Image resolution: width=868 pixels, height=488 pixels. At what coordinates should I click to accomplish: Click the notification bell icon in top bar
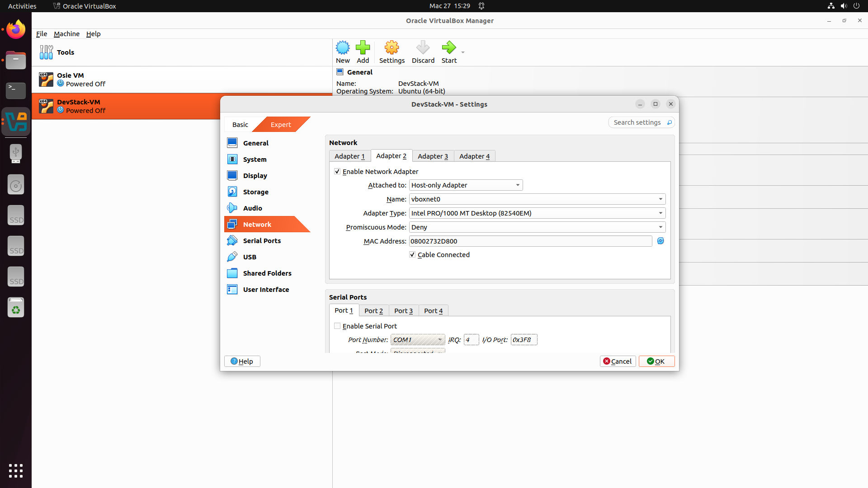(481, 6)
